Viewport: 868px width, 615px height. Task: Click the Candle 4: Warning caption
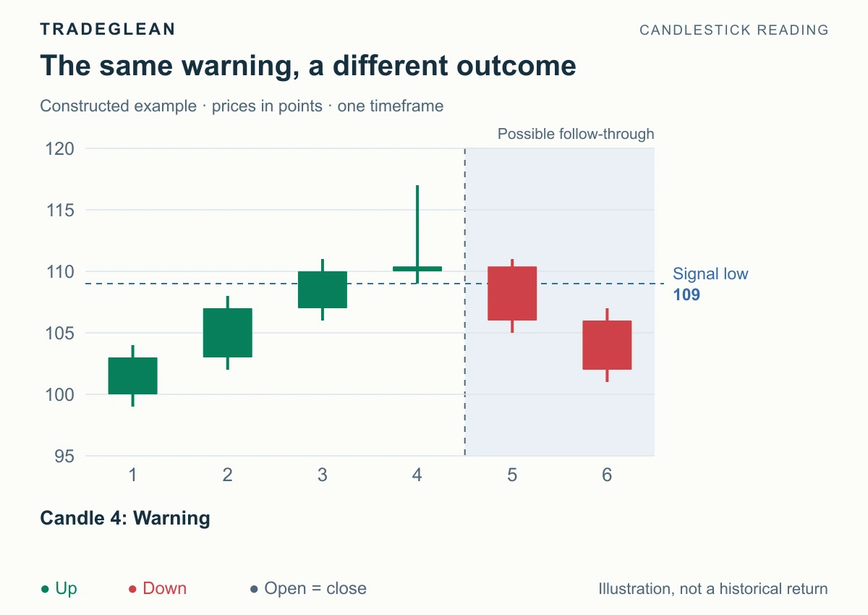pos(125,519)
